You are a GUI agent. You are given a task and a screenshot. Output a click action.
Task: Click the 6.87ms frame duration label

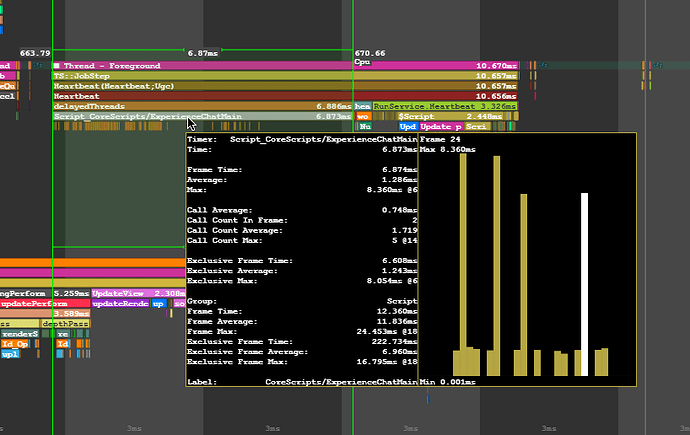tap(203, 53)
